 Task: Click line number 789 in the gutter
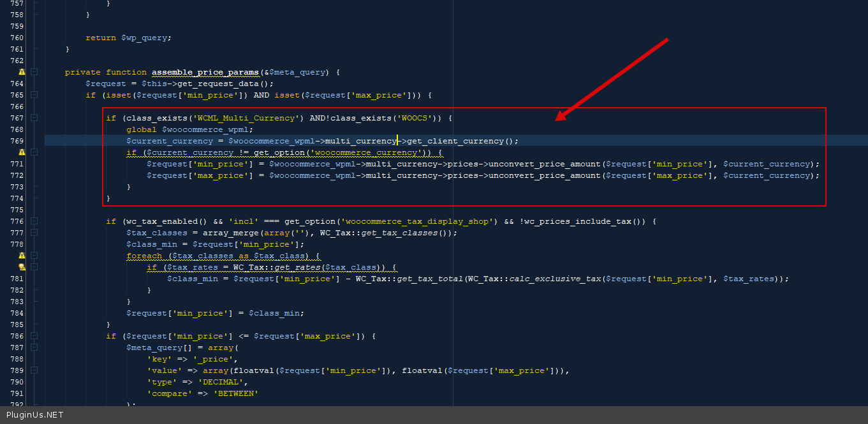(x=17, y=370)
